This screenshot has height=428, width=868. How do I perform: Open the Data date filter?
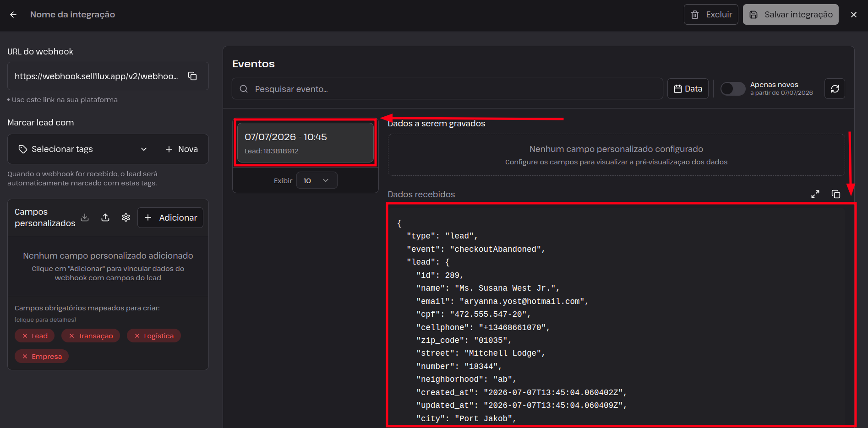pos(688,89)
